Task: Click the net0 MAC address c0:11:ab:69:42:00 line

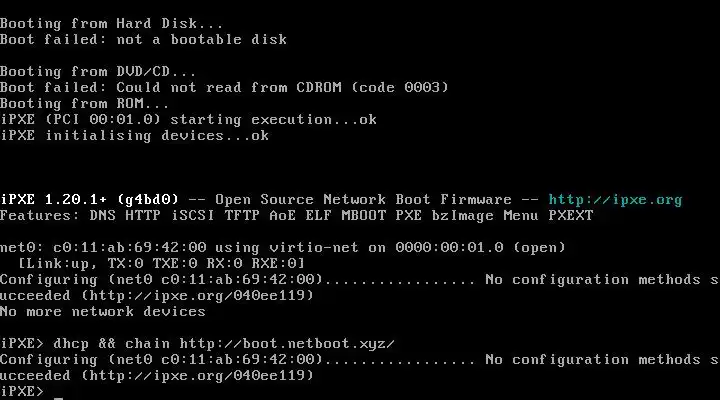Action: [x=282, y=248]
